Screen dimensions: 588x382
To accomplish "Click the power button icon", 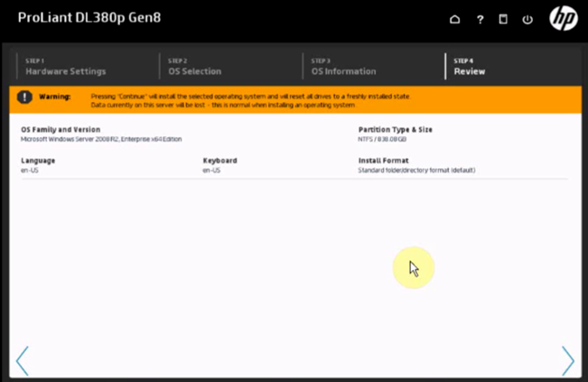I will coord(527,20).
